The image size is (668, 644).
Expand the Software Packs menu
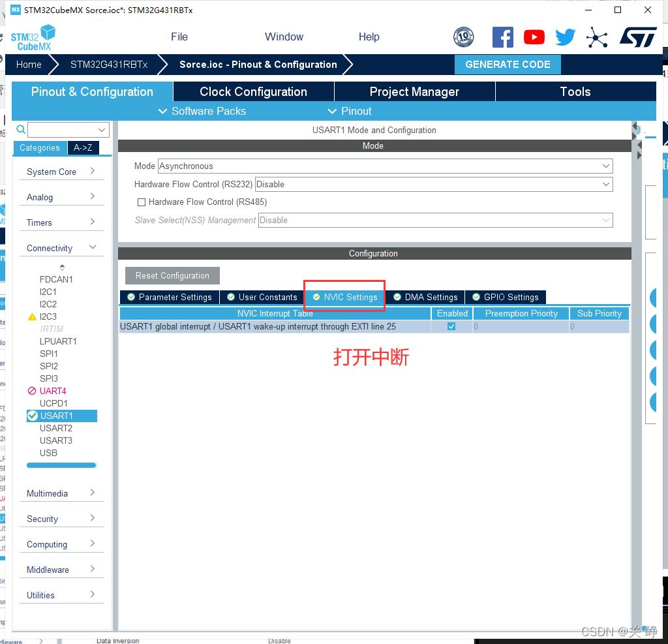(202, 111)
